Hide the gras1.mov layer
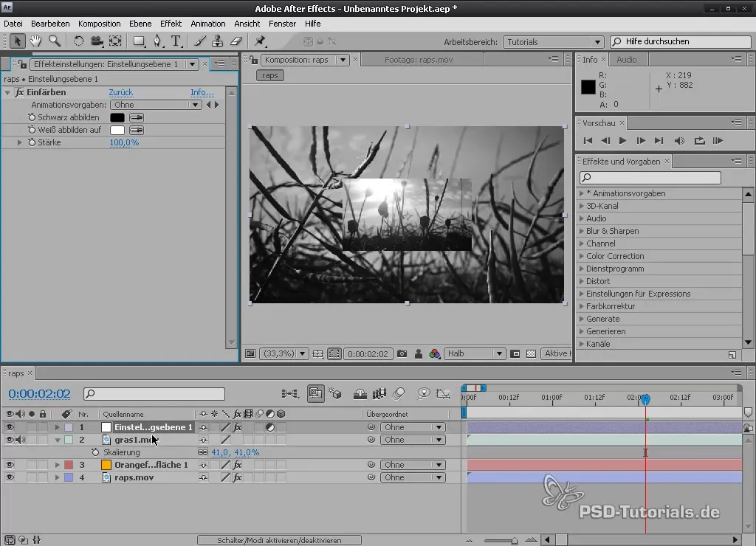The image size is (756, 546). (x=9, y=440)
